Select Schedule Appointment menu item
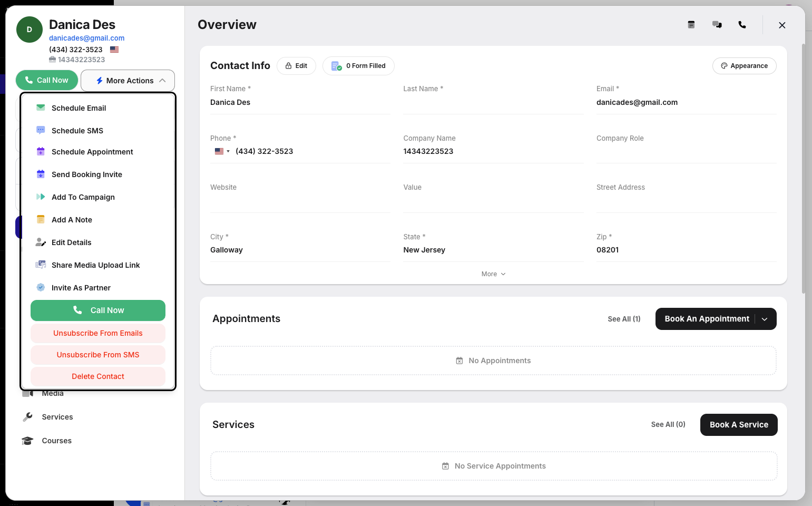Image resolution: width=812 pixels, height=506 pixels. [98, 152]
